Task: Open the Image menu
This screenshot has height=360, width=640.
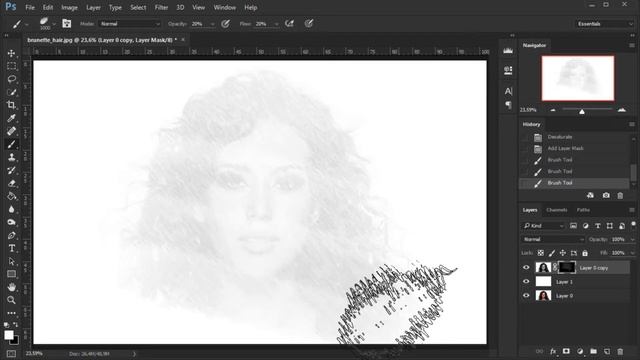Action: click(69, 7)
